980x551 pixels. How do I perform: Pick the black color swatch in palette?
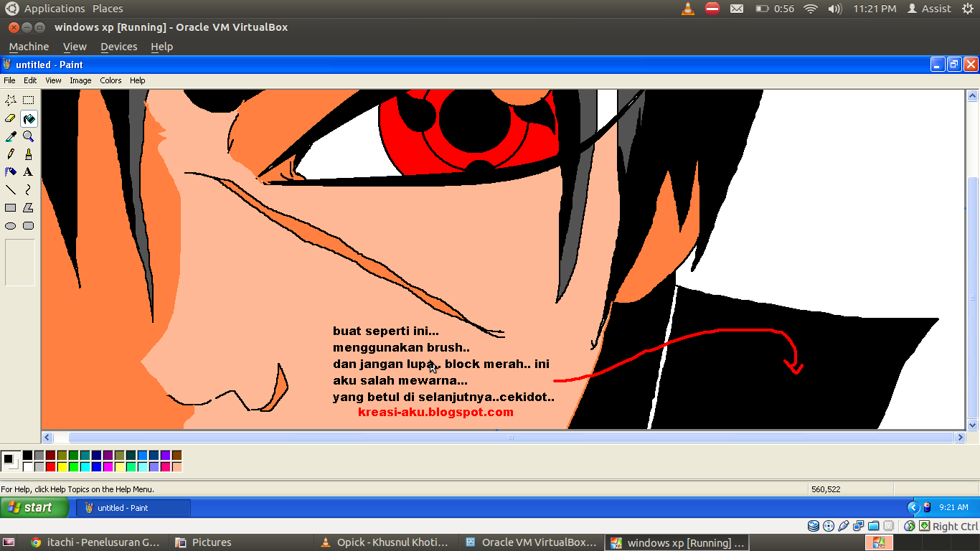27,456
